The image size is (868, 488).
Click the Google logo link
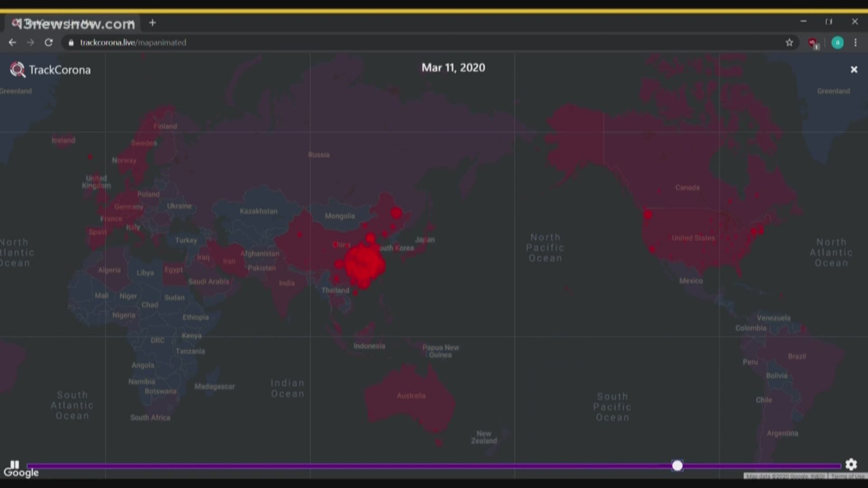pos(21,473)
